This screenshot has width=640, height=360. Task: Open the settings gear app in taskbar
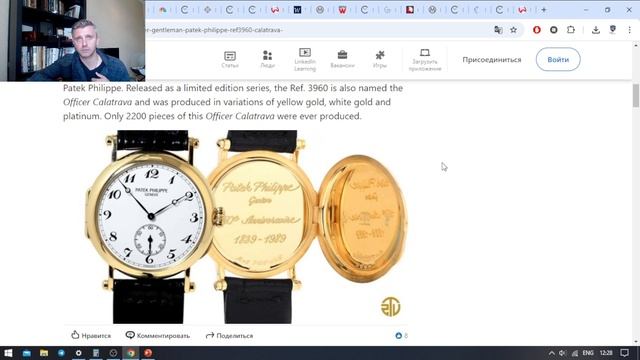coord(78,353)
